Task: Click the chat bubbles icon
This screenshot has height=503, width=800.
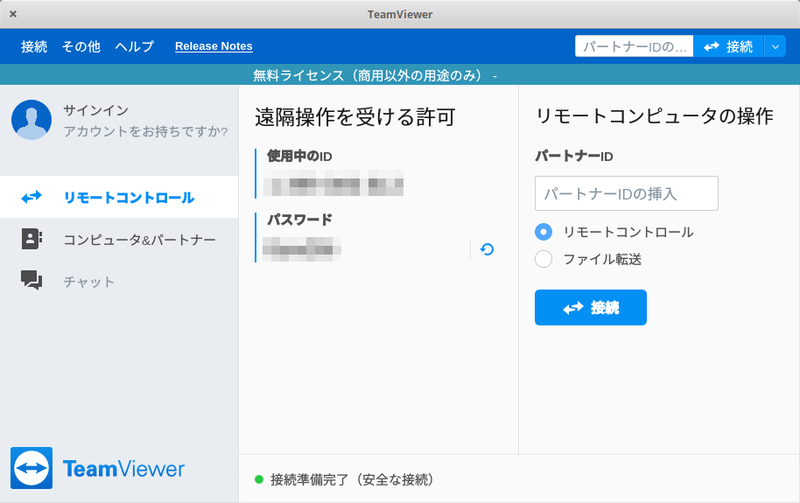Action: pyautogui.click(x=32, y=280)
